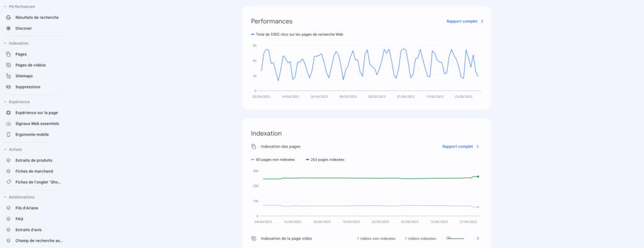Click the Champ de recherche layers icon

pos(8,240)
